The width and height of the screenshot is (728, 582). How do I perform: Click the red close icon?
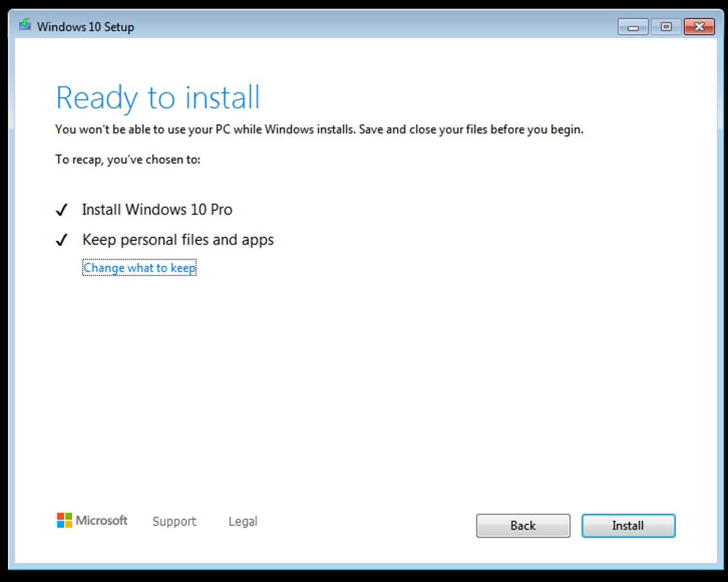pos(699,27)
